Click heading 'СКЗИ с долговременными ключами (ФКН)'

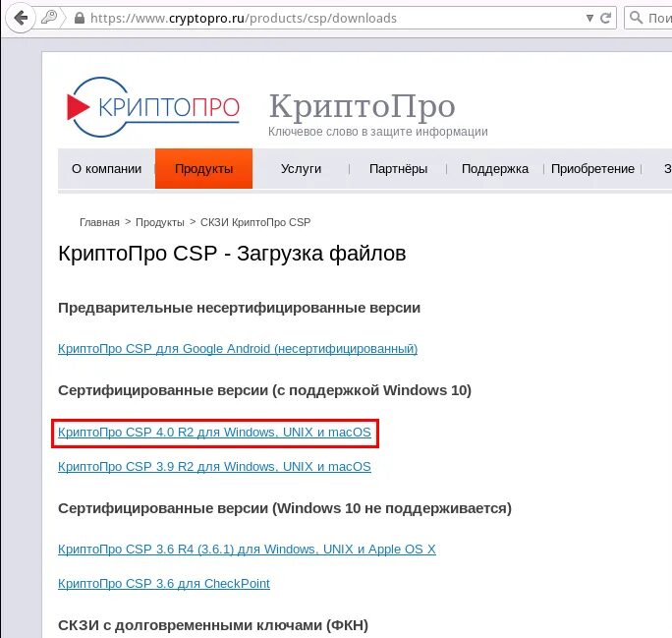213,625
